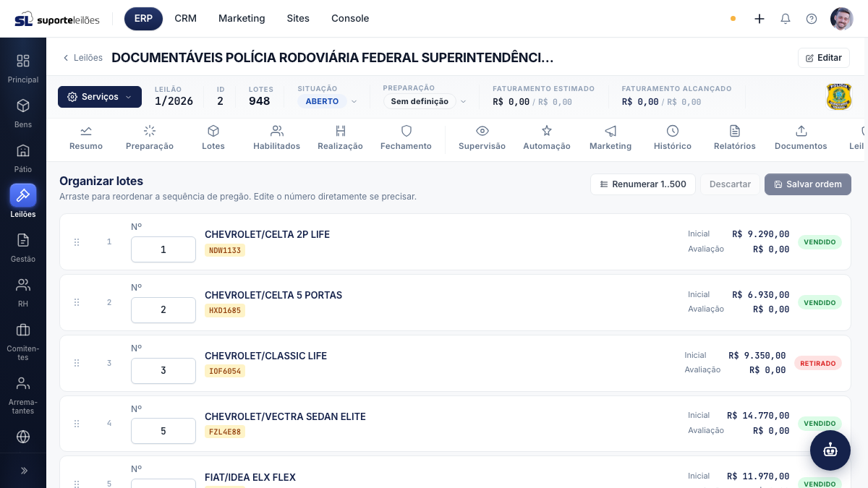This screenshot has height=488, width=868.
Task: Switch to the CRM module
Action: click(186, 19)
